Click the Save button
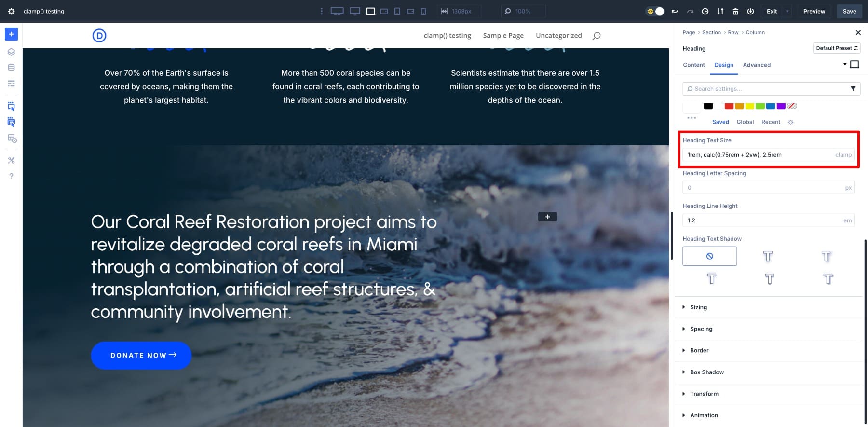868x427 pixels. [849, 11]
